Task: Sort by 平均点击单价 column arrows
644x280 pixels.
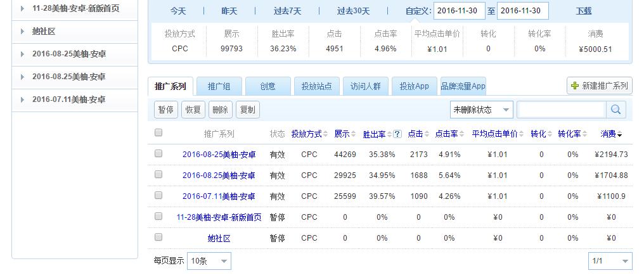Action: coord(521,134)
